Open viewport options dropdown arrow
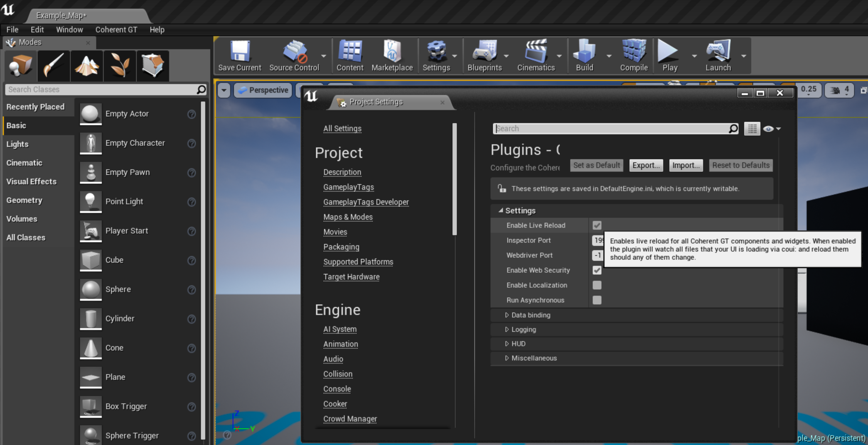 pyautogui.click(x=224, y=90)
